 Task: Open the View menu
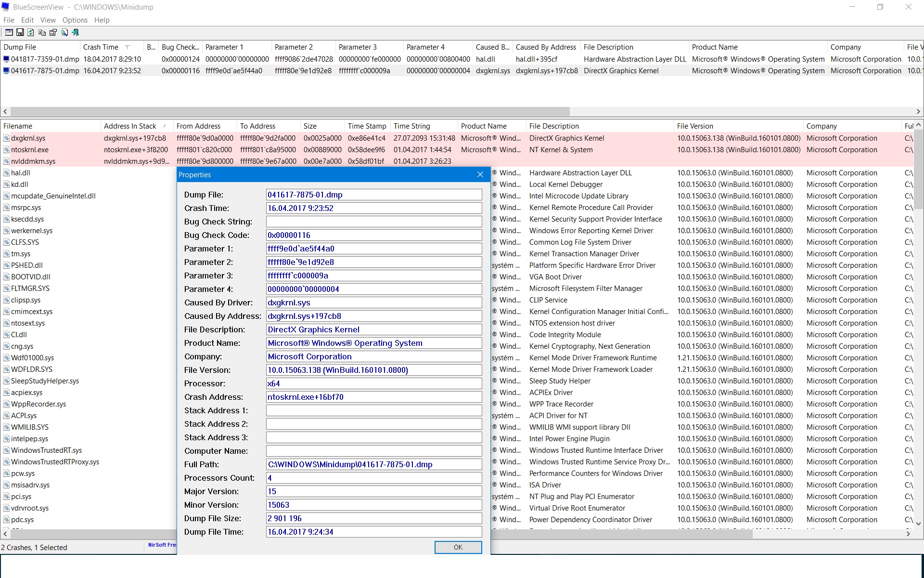(48, 20)
